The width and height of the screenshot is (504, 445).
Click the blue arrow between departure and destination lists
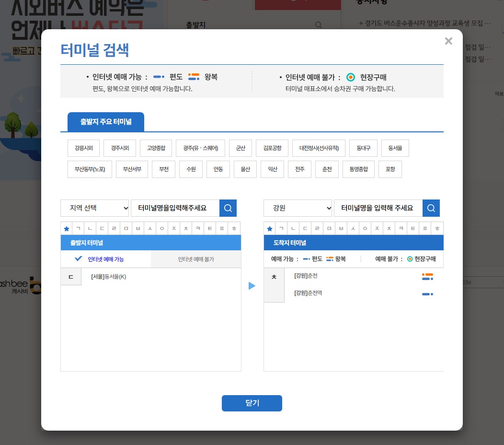252,285
